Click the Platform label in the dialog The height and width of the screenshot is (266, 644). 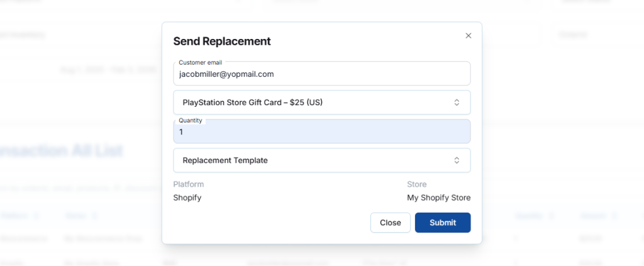coord(189,184)
